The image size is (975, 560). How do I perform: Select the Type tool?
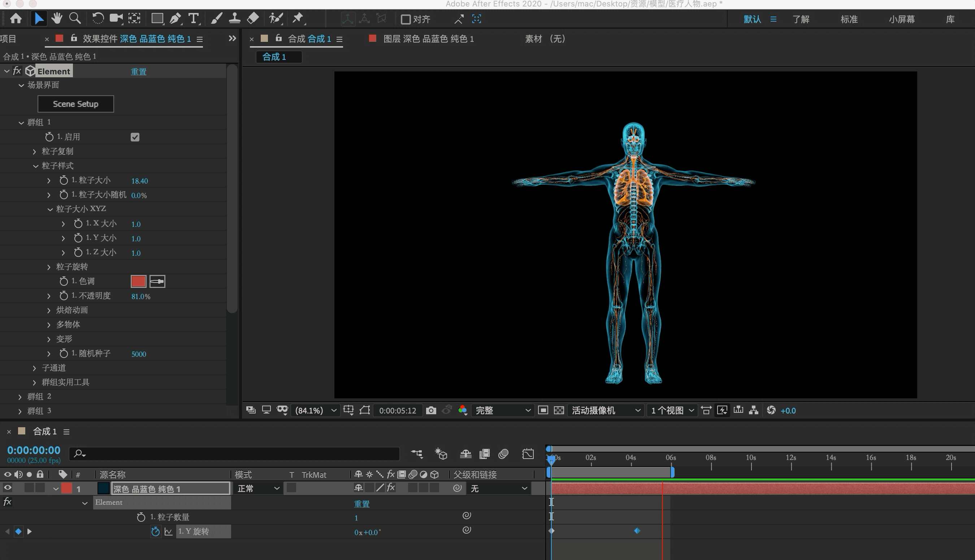point(194,18)
